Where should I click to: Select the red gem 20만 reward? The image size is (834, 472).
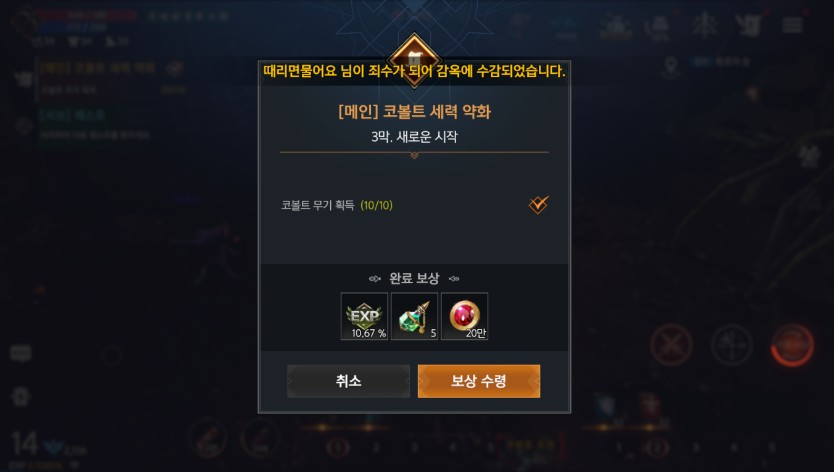464,316
